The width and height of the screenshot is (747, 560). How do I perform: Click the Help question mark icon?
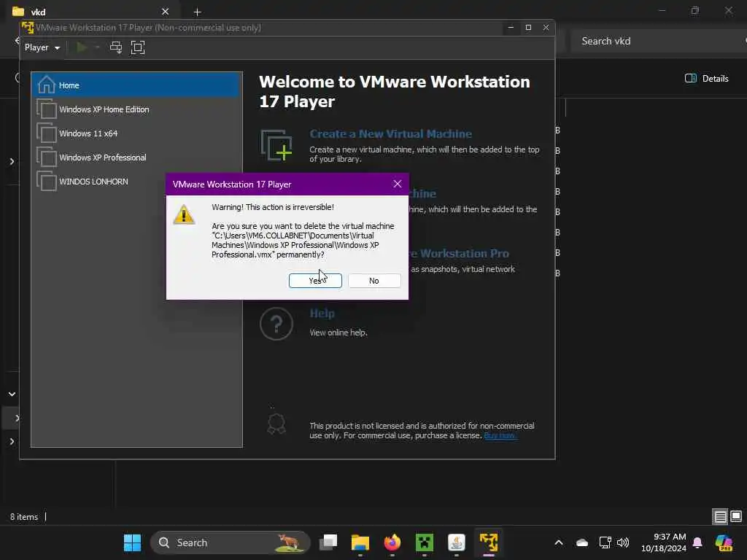click(276, 324)
